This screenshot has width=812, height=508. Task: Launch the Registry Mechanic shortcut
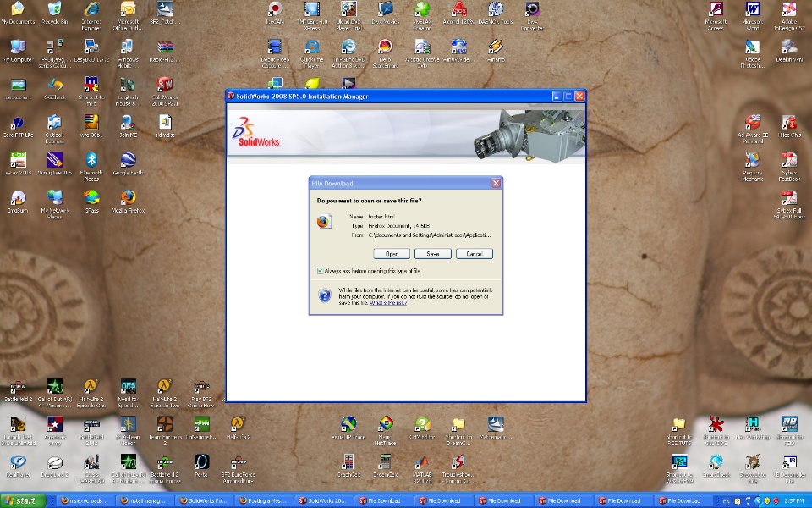pyautogui.click(x=753, y=167)
